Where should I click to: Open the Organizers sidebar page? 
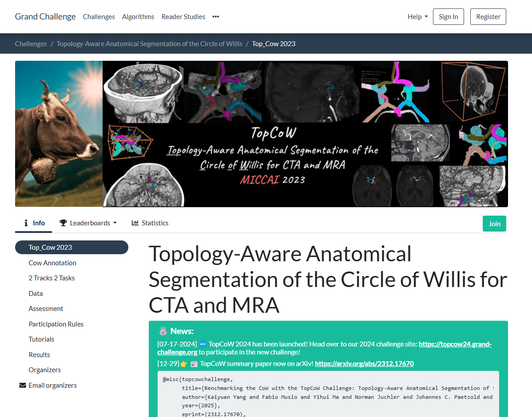click(45, 370)
